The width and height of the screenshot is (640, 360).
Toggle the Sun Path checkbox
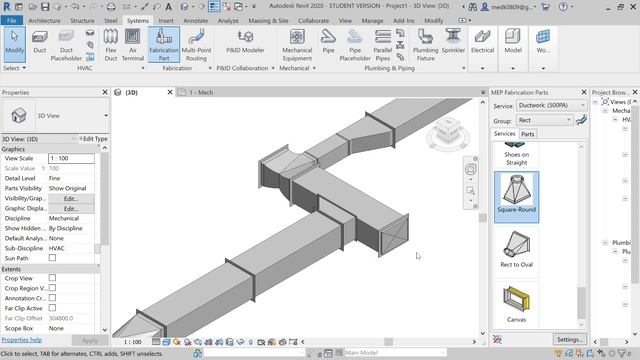tap(52, 258)
